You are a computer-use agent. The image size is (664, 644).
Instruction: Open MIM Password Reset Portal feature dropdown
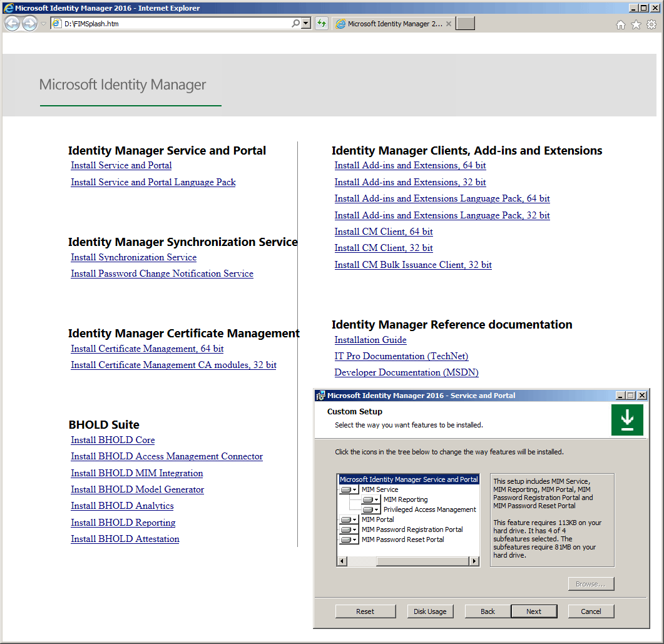point(349,540)
